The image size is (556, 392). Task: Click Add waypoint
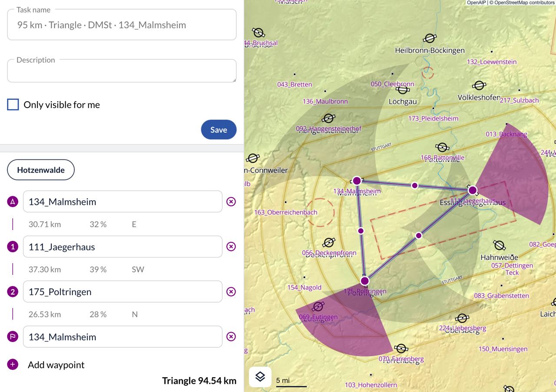tap(56, 365)
